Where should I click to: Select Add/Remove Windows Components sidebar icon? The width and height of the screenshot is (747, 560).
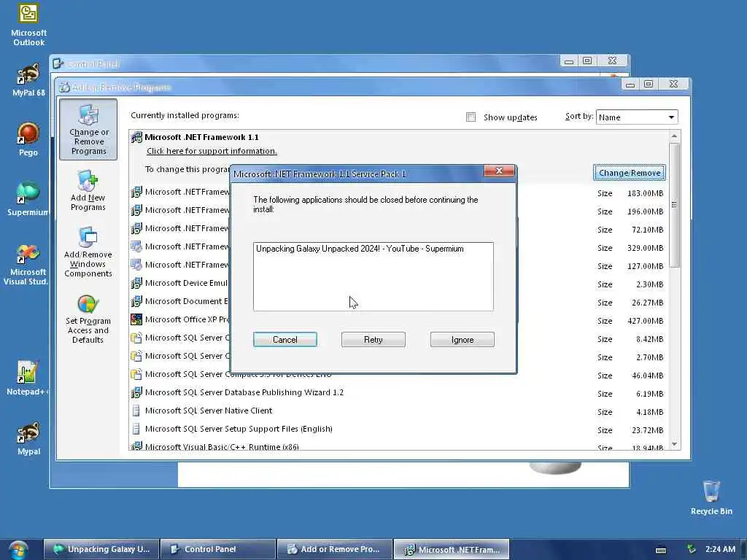coord(88,252)
